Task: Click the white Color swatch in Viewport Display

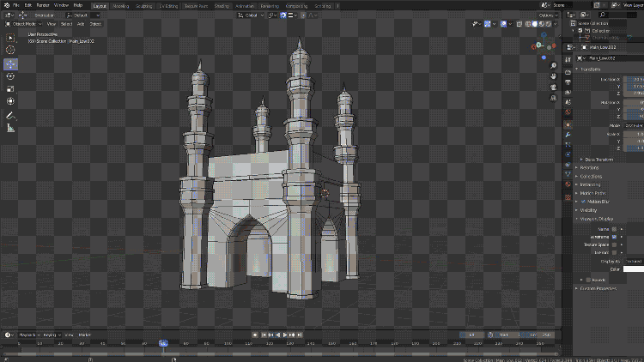Action: tap(634, 269)
